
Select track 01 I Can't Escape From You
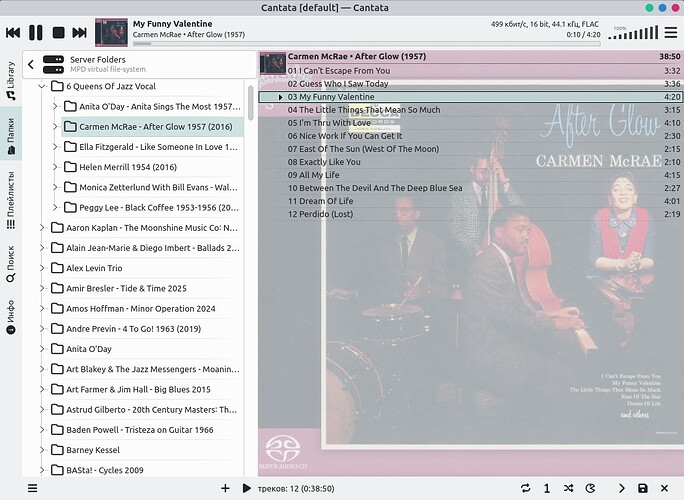[x=470, y=71]
